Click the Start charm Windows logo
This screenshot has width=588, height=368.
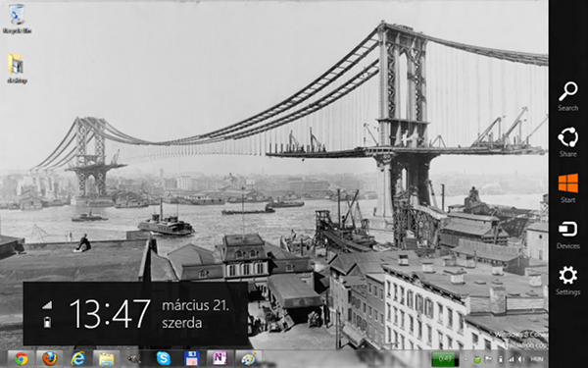click(x=567, y=184)
